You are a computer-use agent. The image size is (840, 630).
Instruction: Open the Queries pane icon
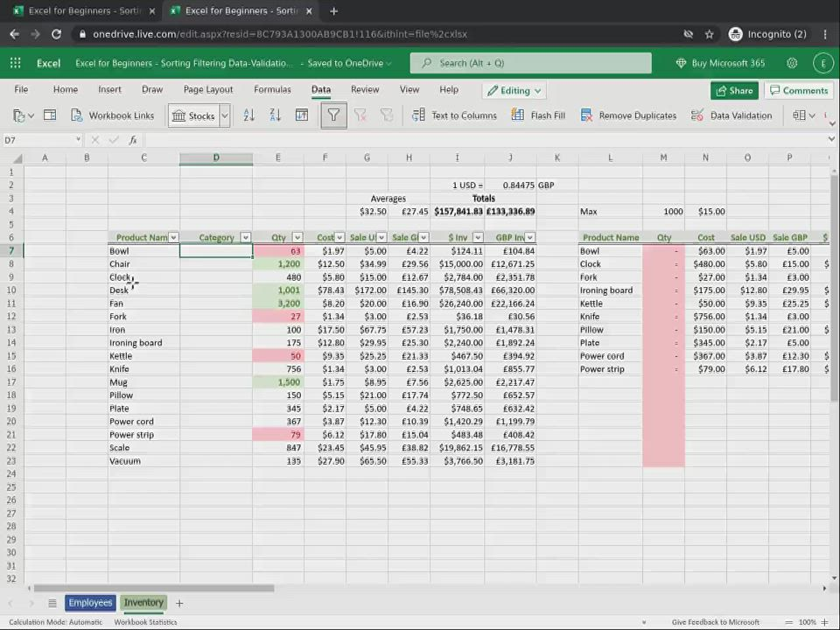(x=50, y=115)
